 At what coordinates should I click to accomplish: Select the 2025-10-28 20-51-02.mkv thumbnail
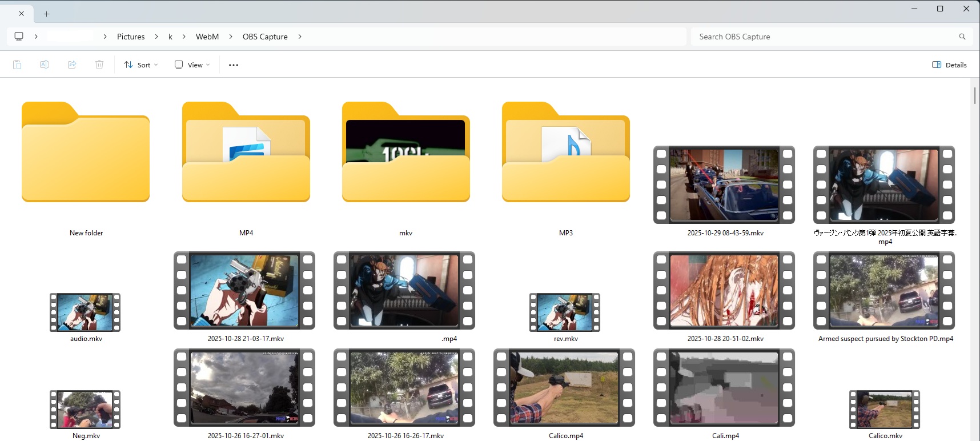coord(724,290)
